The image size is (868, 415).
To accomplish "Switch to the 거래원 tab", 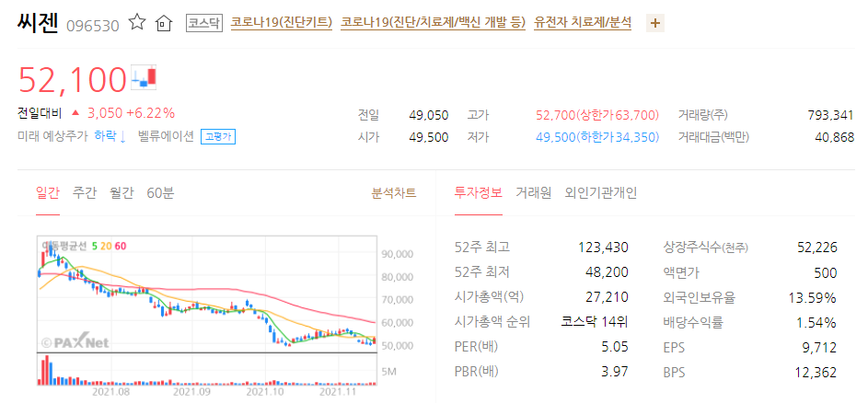I will click(x=534, y=193).
